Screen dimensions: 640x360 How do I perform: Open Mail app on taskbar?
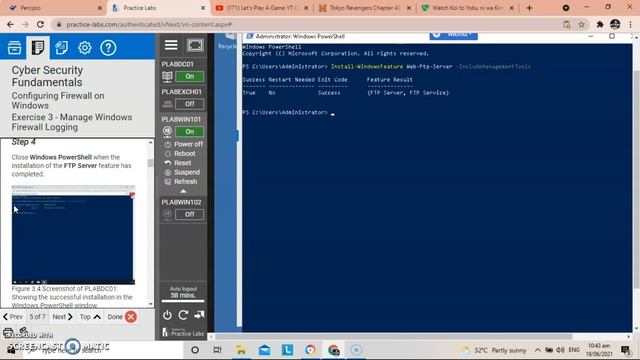point(264,350)
